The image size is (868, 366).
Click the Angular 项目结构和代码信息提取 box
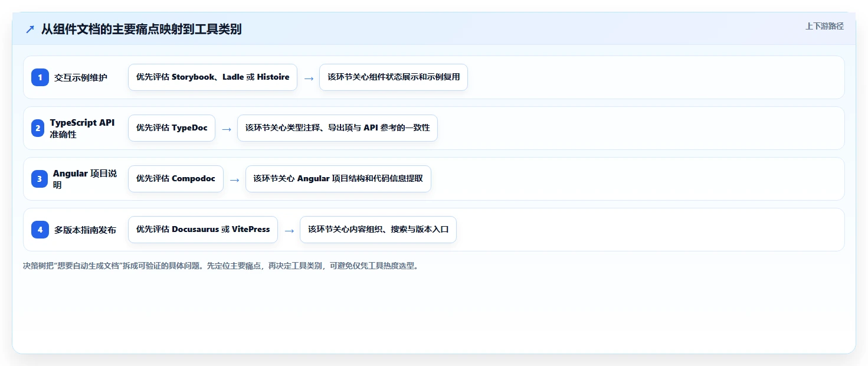(x=338, y=179)
